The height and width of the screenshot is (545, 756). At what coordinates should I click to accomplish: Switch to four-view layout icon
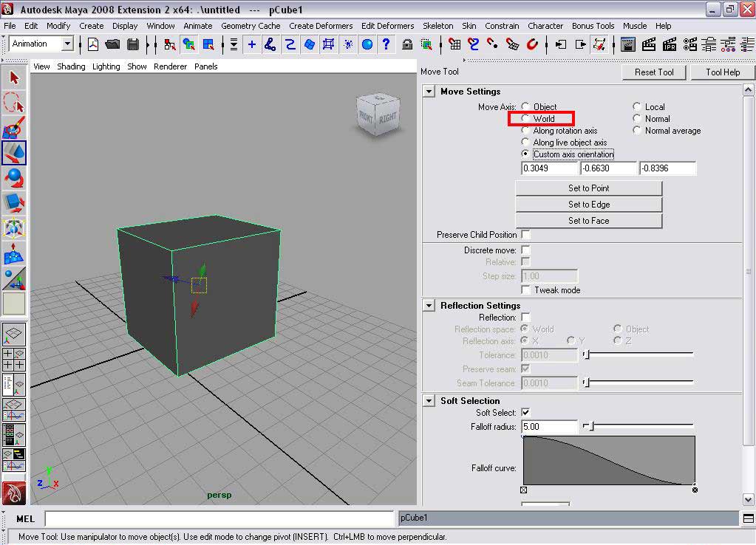pos(14,360)
